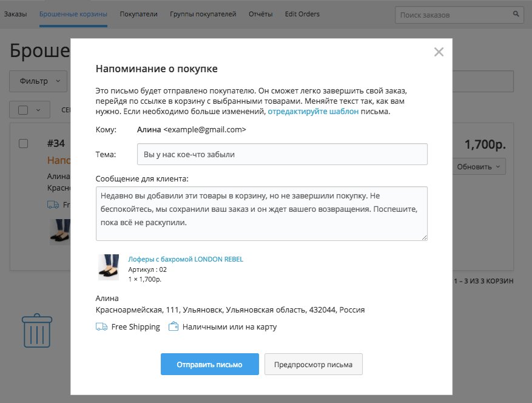The image size is (532, 403).
Task: Click the search magnifier icon in "Поиск заказов"
Action: (x=514, y=13)
